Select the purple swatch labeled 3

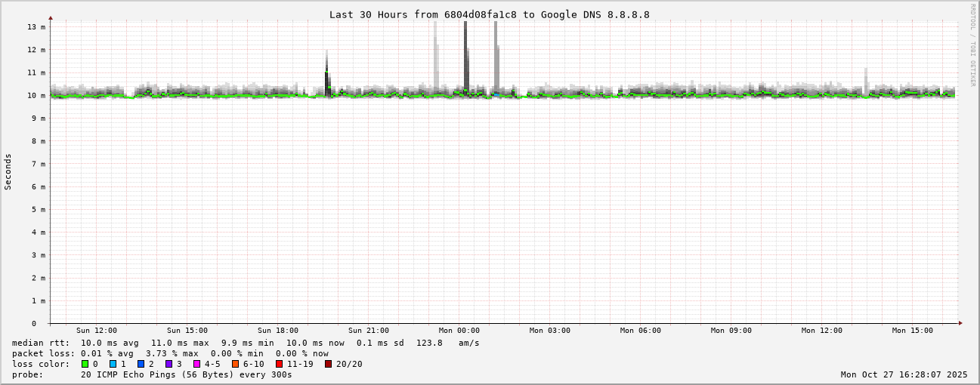(169, 364)
